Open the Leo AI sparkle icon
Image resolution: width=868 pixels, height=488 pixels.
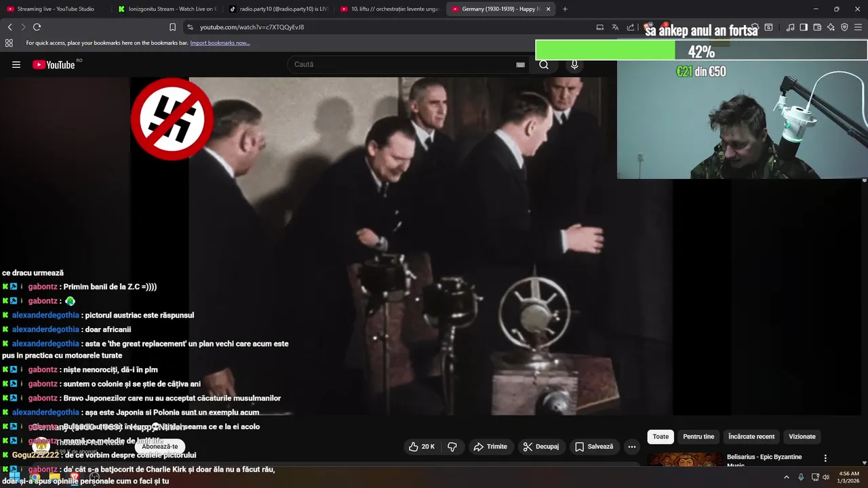[x=831, y=27]
